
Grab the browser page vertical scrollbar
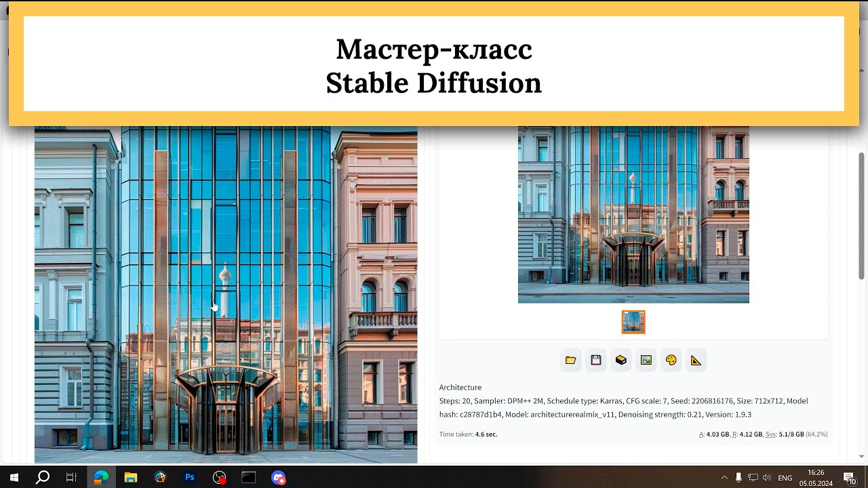pos(862,216)
